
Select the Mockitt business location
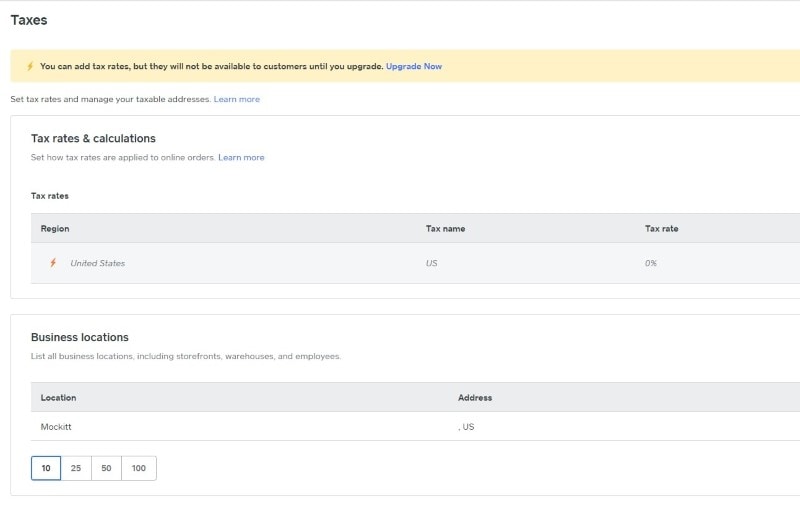(56, 427)
